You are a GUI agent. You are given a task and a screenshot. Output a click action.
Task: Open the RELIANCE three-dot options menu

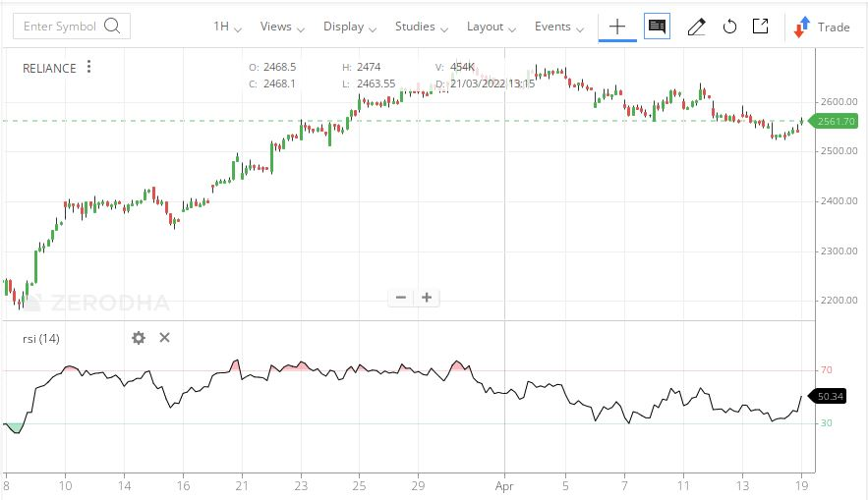[x=88, y=67]
